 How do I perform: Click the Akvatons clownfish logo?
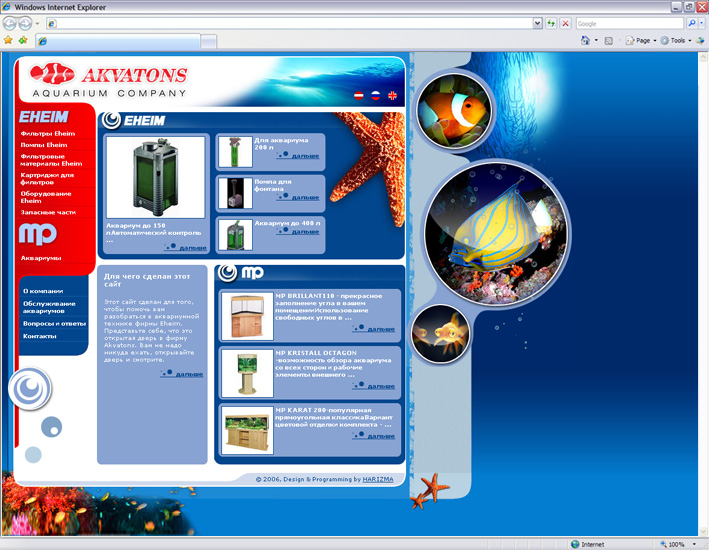tap(52, 73)
